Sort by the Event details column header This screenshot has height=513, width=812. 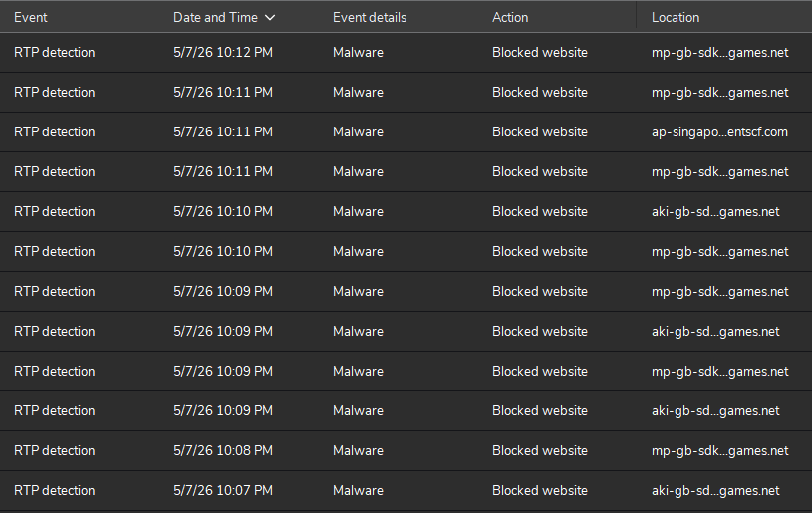370,18
